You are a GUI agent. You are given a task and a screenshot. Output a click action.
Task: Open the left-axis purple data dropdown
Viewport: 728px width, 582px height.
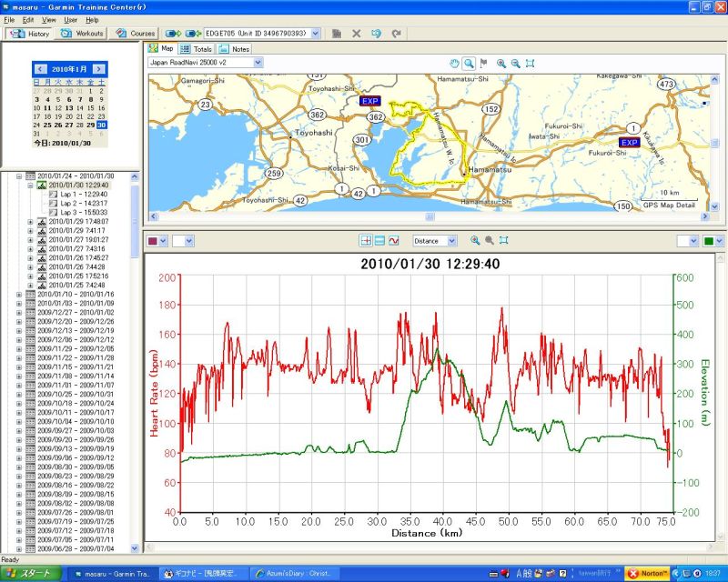[x=163, y=241]
